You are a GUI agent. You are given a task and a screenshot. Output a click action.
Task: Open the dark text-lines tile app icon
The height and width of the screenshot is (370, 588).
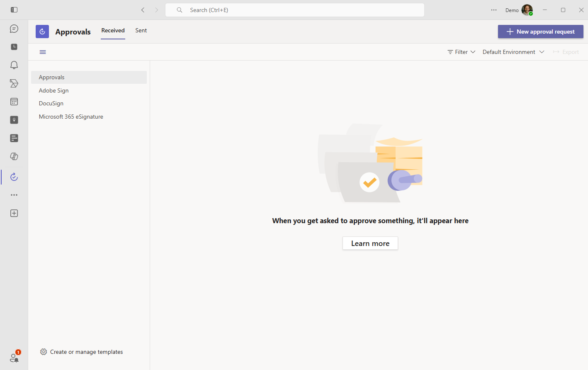coord(14,138)
